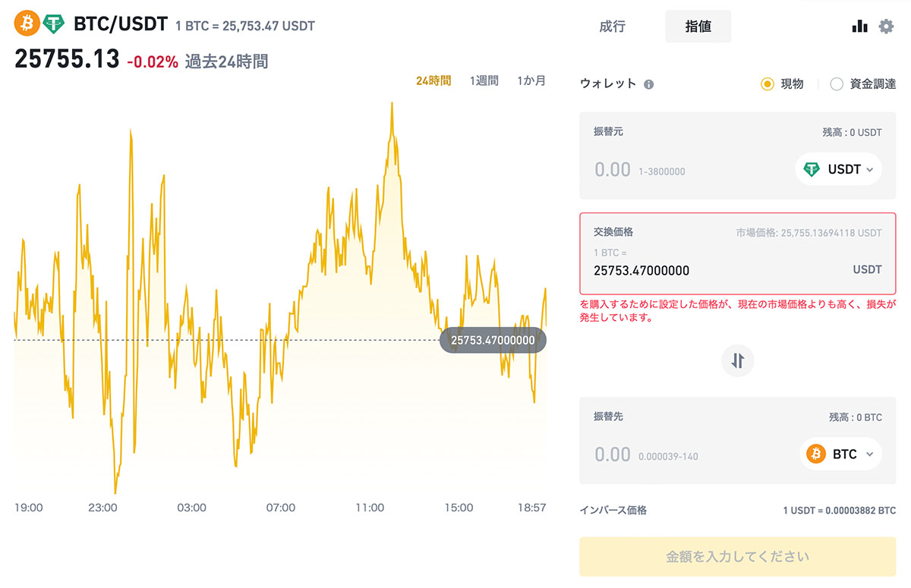Viewport: 911px width, 588px height.
Task: Open the settings gear icon
Action: coord(886,27)
